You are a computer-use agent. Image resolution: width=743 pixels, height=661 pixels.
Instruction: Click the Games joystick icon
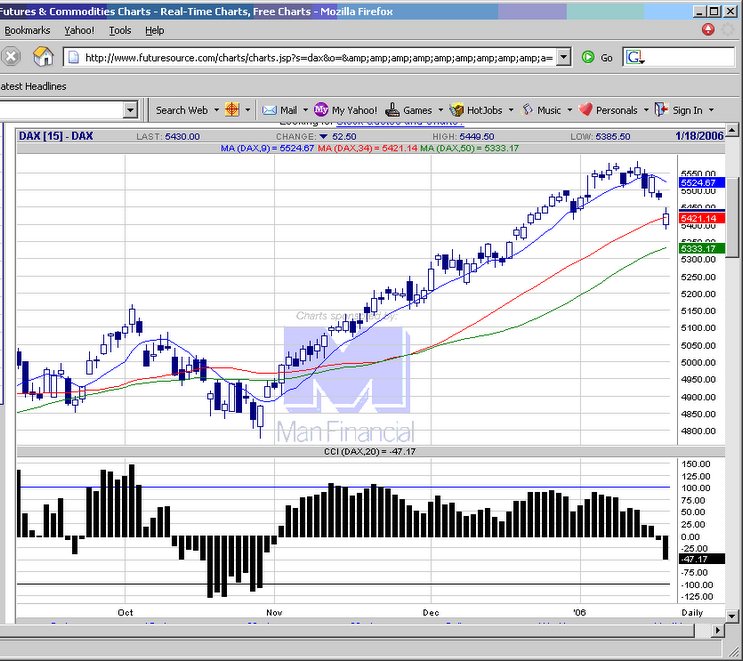coord(392,110)
